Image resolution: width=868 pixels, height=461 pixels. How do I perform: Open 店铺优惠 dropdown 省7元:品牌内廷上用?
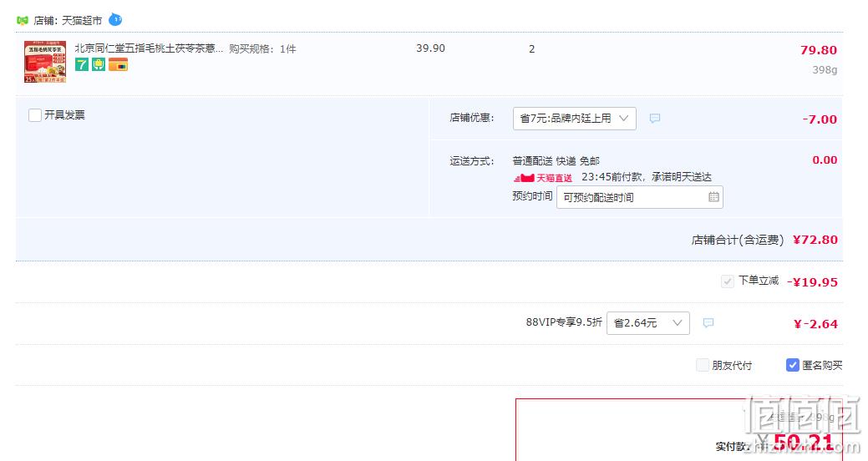(x=575, y=119)
